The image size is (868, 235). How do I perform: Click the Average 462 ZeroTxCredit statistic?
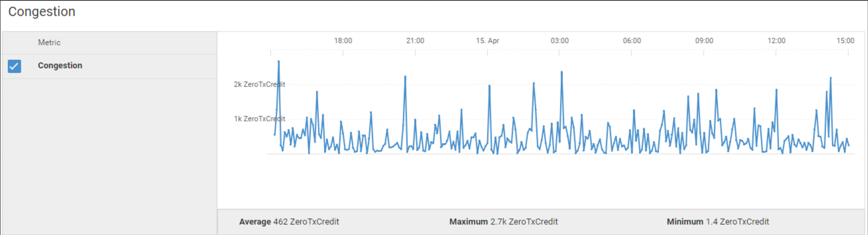tap(289, 222)
